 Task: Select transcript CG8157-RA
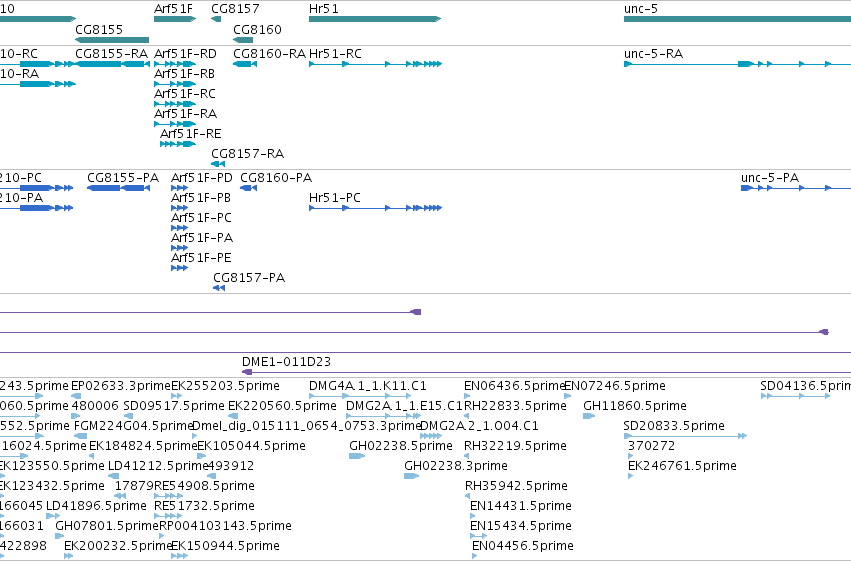(218, 164)
